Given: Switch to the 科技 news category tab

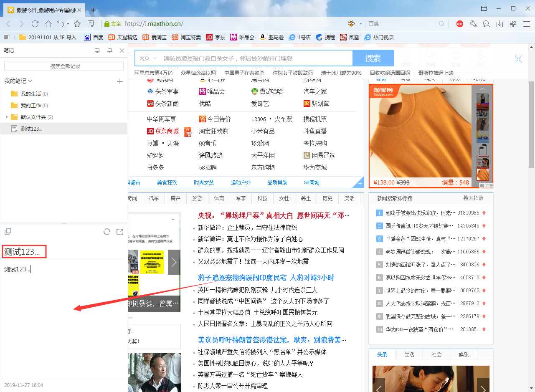Looking at the screenshot, I should [x=262, y=198].
